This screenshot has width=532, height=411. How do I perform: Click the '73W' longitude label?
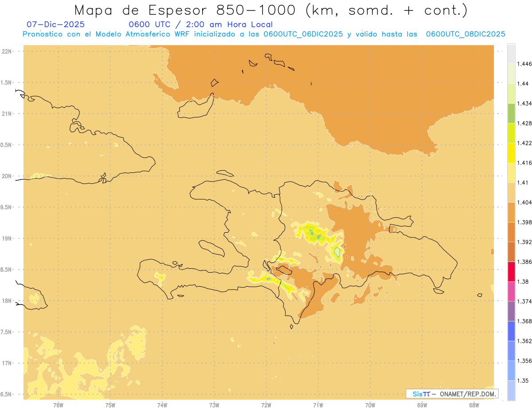coord(214,405)
